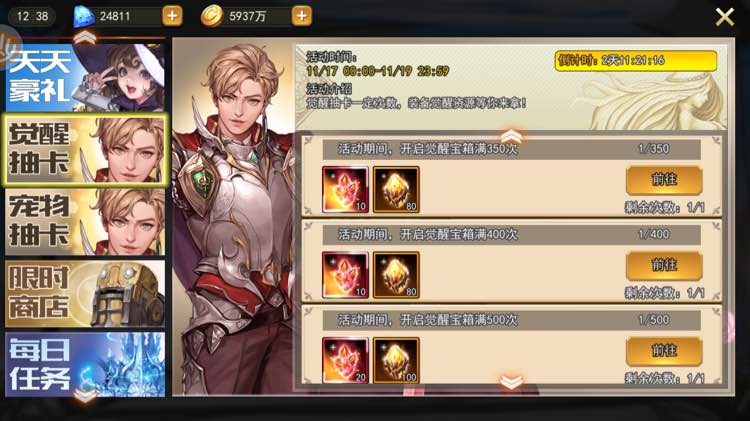Select golden gem reward x80 in 400次 row

(396, 275)
